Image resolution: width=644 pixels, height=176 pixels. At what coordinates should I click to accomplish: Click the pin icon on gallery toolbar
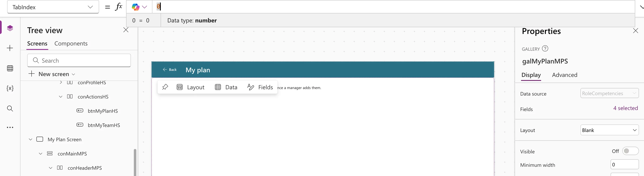click(165, 87)
